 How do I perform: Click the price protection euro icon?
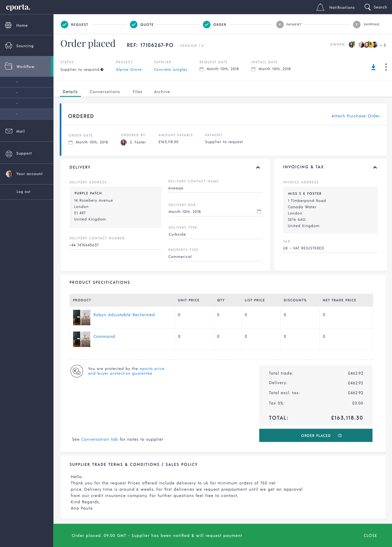point(77,371)
